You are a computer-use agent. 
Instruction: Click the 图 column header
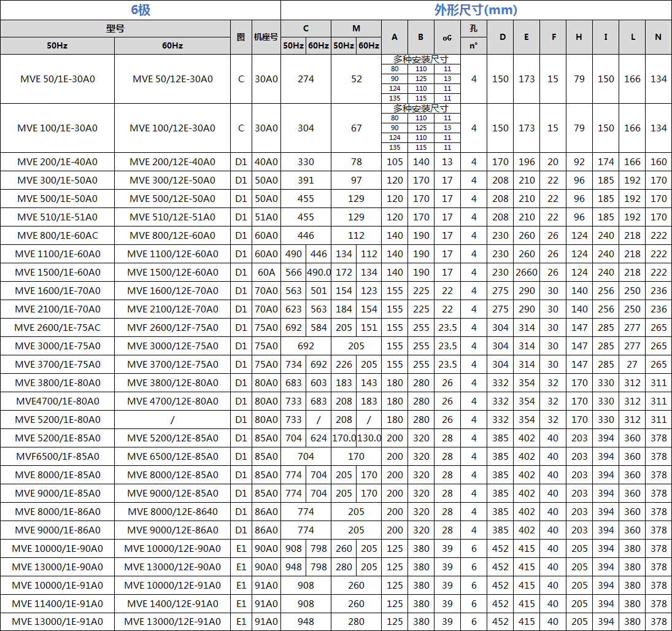tap(241, 37)
